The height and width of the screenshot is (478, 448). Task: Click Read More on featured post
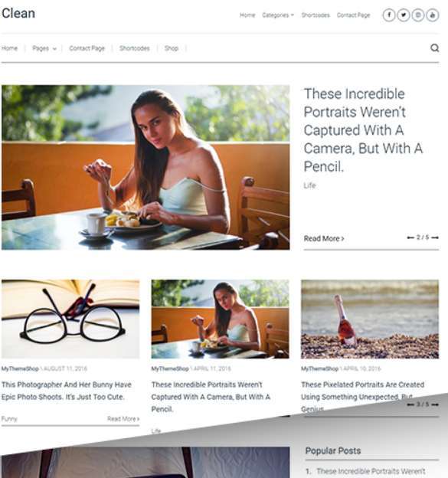pos(324,238)
